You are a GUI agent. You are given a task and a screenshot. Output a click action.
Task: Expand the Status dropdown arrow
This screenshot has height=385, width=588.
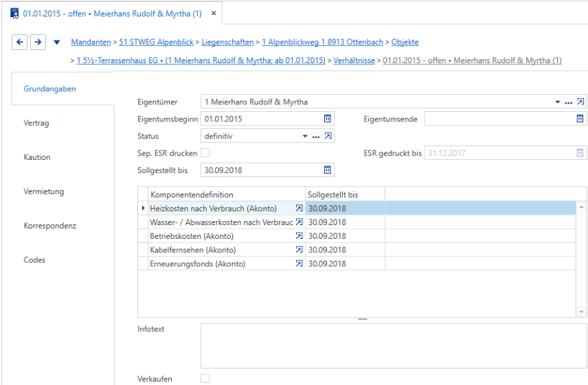click(x=305, y=136)
